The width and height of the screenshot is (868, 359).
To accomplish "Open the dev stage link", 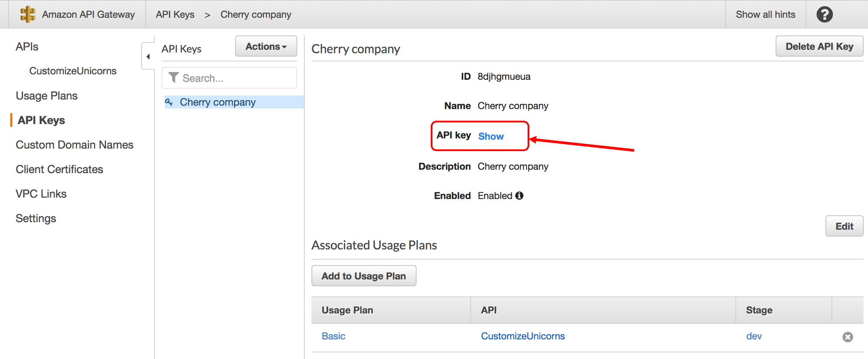I will 754,336.
